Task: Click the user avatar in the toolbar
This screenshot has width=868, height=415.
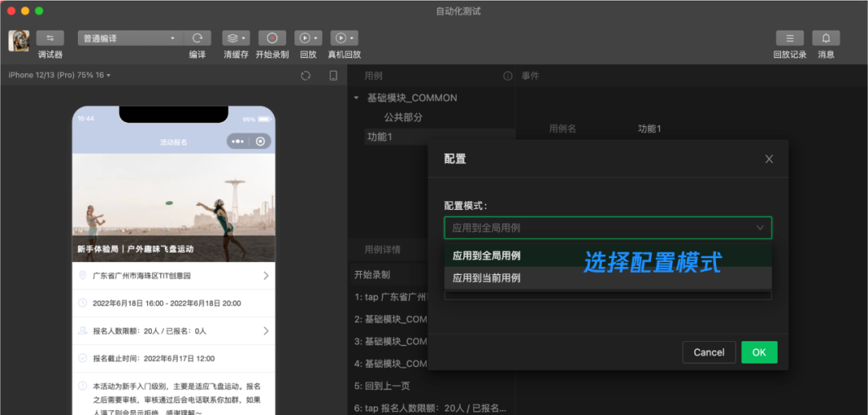Action: click(18, 40)
